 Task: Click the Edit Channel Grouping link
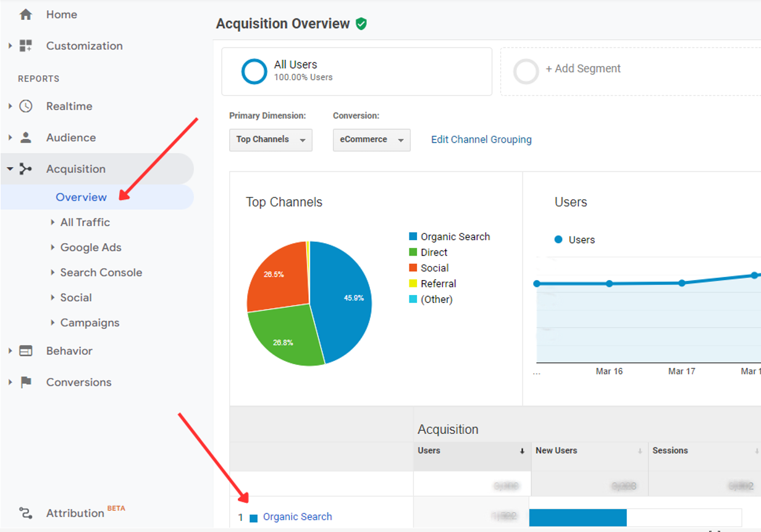coord(481,139)
